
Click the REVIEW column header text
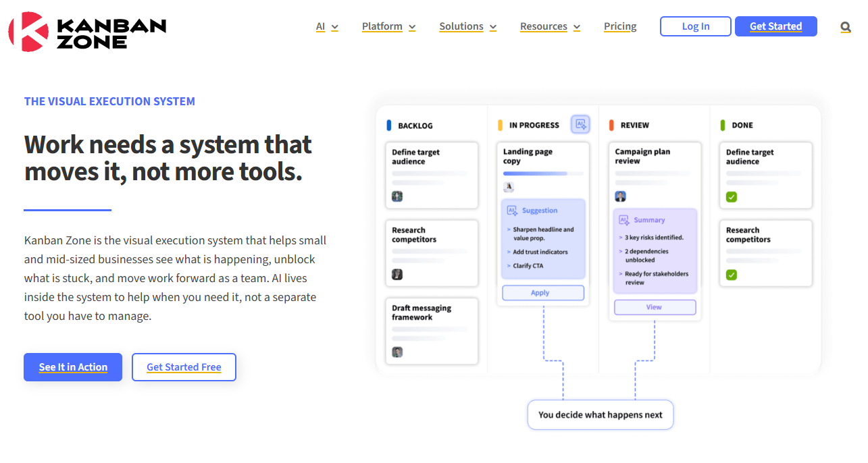(x=635, y=126)
